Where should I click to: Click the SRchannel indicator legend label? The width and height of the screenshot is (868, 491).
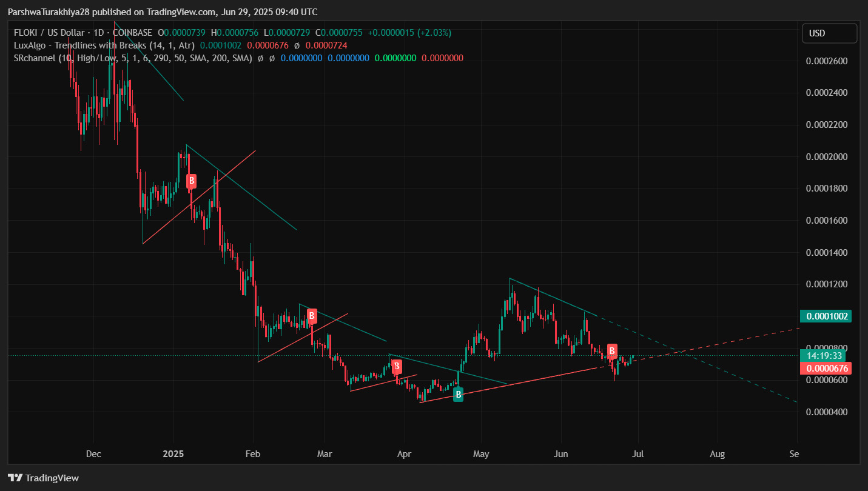point(35,58)
